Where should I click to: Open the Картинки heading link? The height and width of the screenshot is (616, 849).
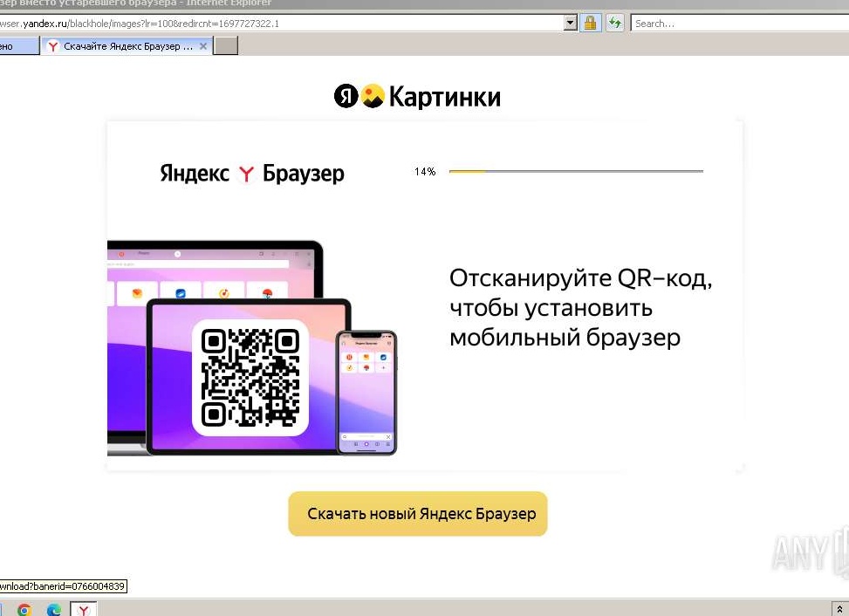pos(444,97)
